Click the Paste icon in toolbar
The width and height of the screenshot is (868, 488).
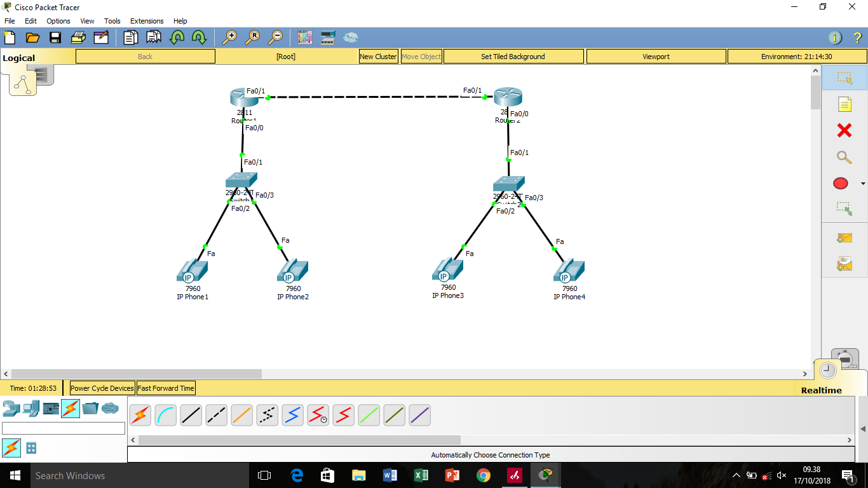tap(154, 37)
